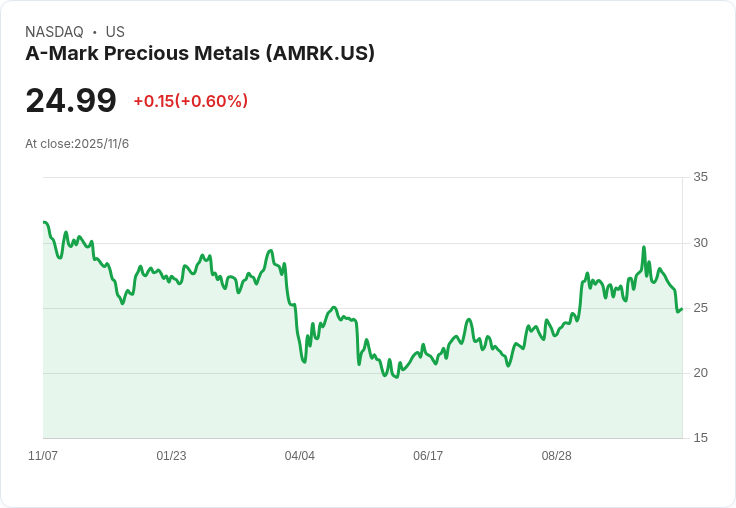The height and width of the screenshot is (508, 736).
Task: Select the 08/28 date on x-axis
Action: pos(557,455)
